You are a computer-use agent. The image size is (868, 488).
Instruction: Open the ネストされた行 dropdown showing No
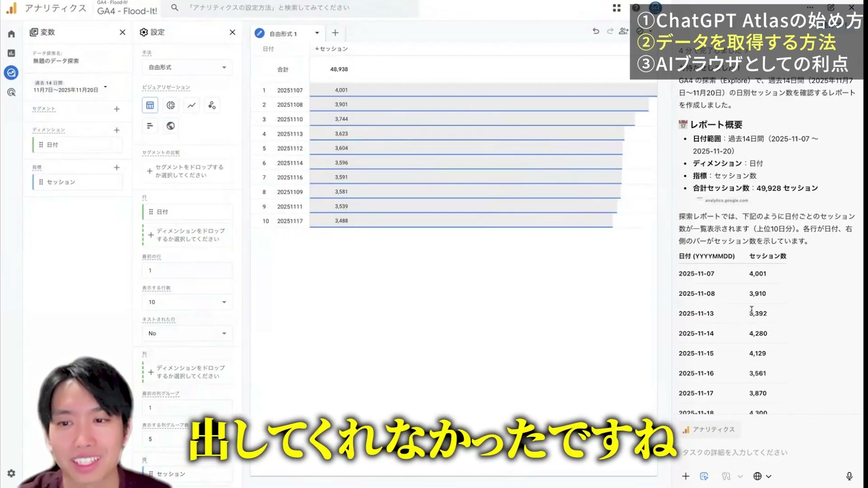point(187,333)
